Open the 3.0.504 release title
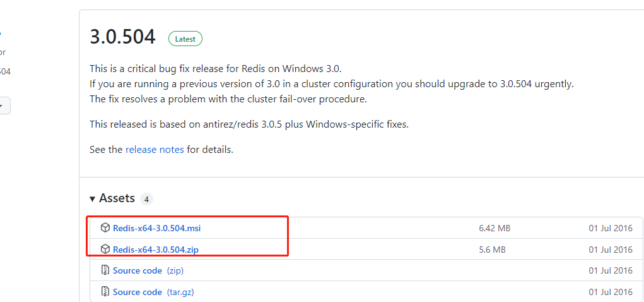 point(122,37)
